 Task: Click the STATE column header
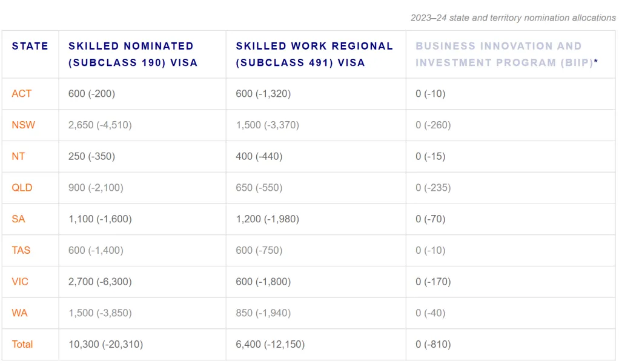coord(30,46)
